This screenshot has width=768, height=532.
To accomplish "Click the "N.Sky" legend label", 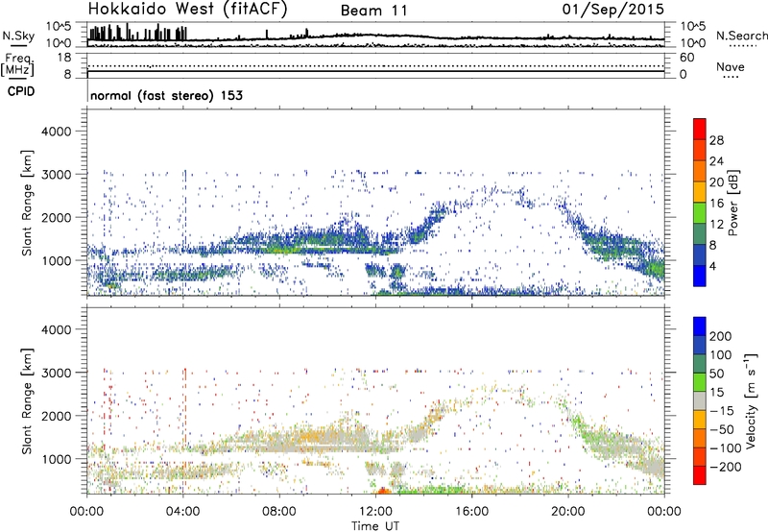I will [x=18, y=36].
